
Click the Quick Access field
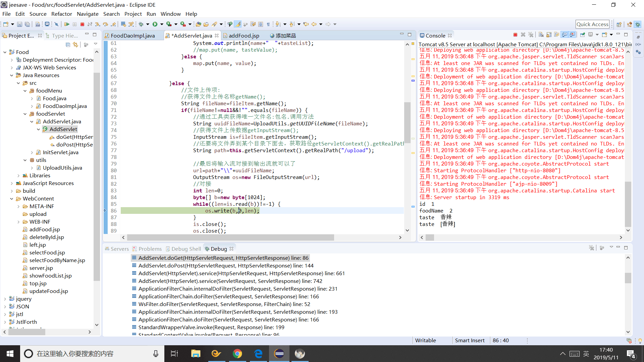pos(592,24)
